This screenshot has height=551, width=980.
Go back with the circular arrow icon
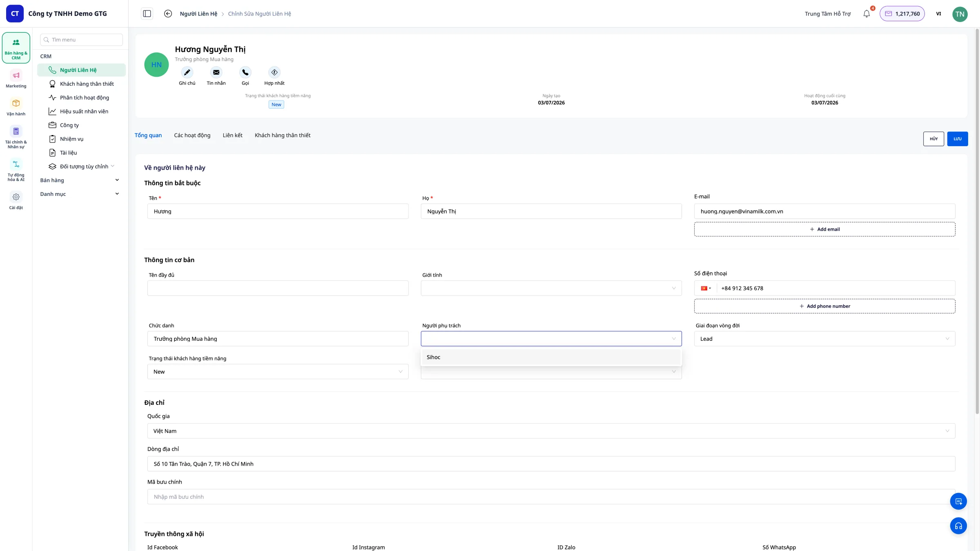click(168, 13)
